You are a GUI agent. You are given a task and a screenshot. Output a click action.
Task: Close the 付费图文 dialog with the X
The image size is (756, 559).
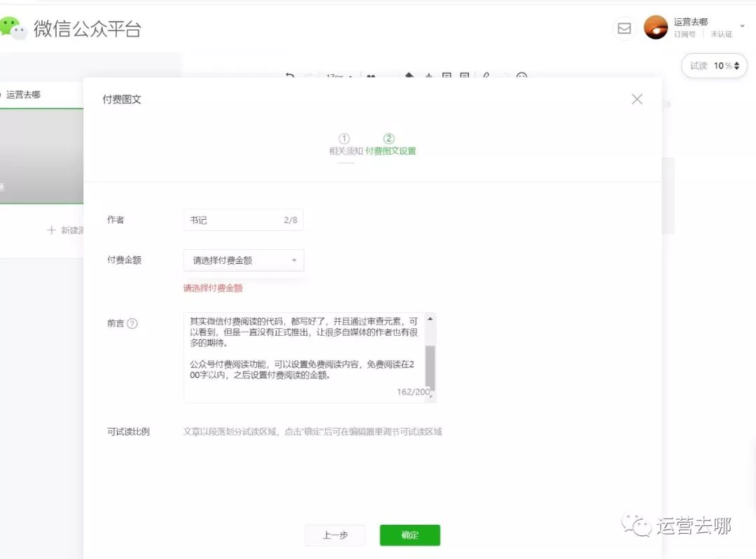point(637,99)
